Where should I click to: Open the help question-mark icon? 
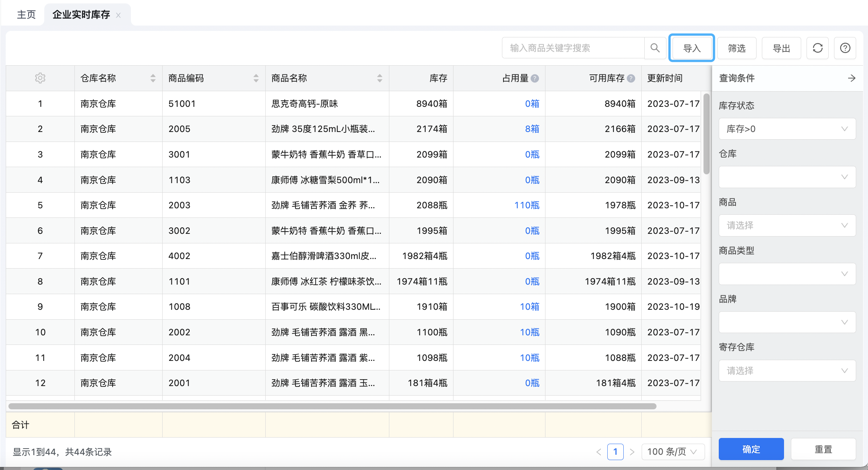(845, 48)
